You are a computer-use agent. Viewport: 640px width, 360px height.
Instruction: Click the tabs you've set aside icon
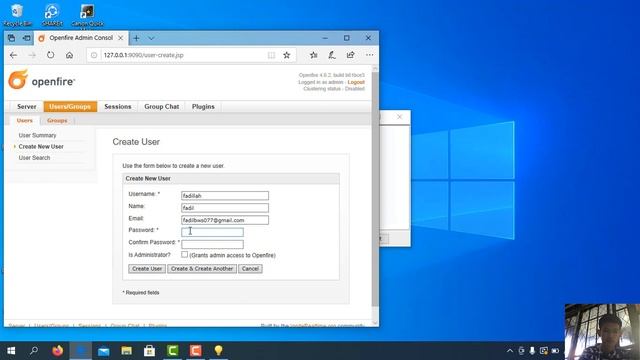(x=11, y=38)
